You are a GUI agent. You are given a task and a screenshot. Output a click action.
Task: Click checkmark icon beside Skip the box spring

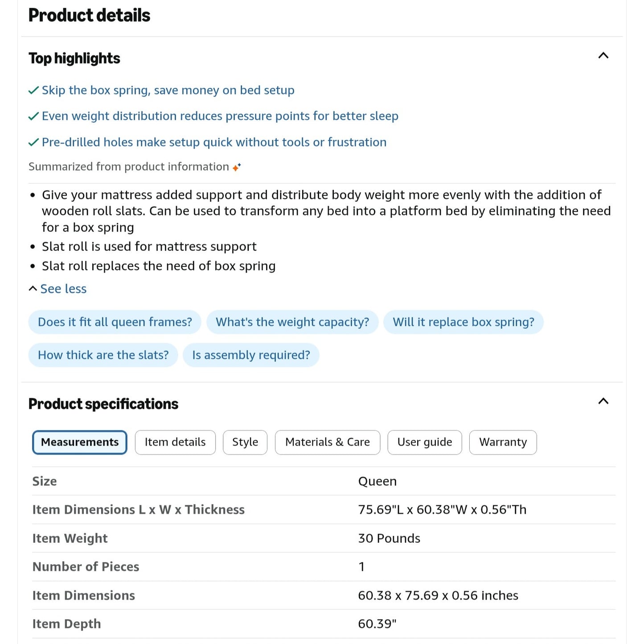tap(33, 90)
